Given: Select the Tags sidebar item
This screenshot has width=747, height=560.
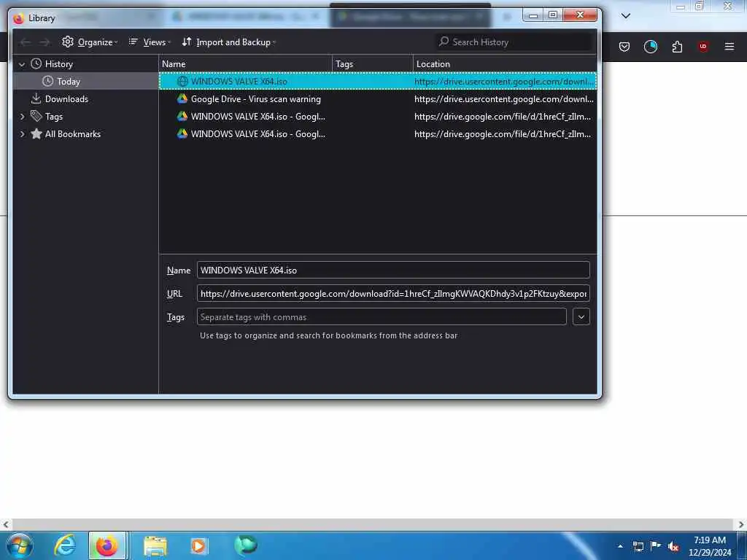Looking at the screenshot, I should 54,116.
